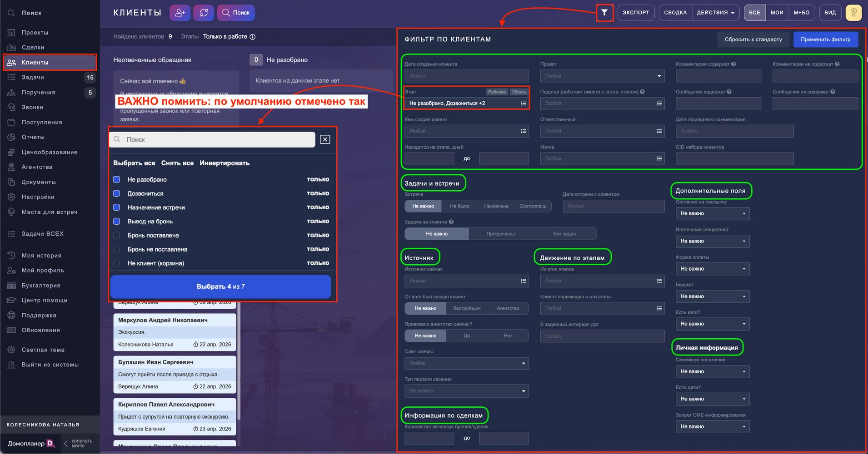Open the Меркулов Андрей Николаевич client card
The image size is (868, 454).
[x=175, y=332]
